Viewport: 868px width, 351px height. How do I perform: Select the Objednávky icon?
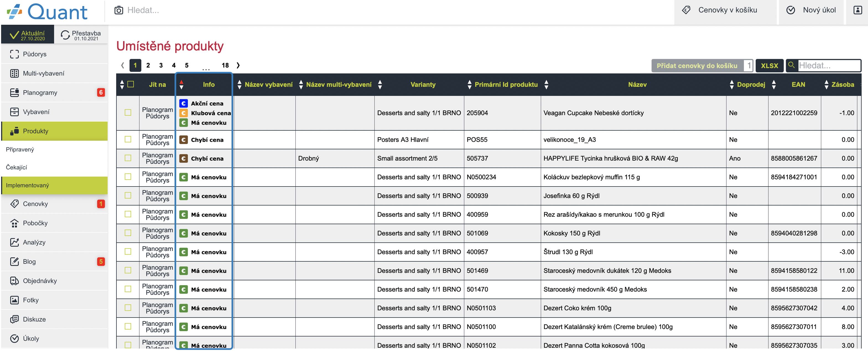pyautogui.click(x=14, y=281)
